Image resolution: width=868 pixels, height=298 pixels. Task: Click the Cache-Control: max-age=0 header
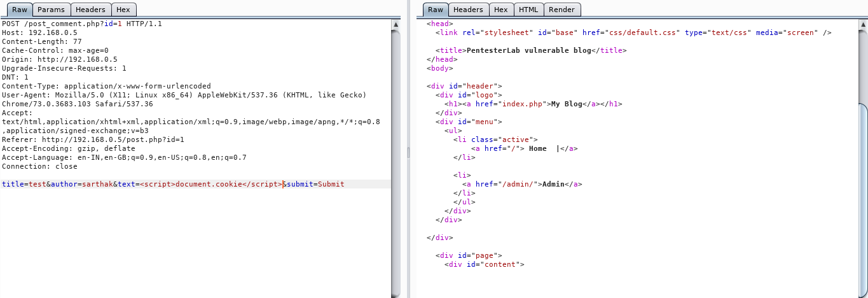click(x=55, y=50)
